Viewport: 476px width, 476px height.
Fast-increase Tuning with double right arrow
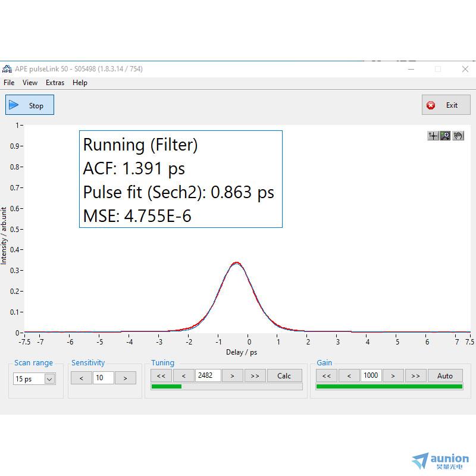[x=255, y=375]
